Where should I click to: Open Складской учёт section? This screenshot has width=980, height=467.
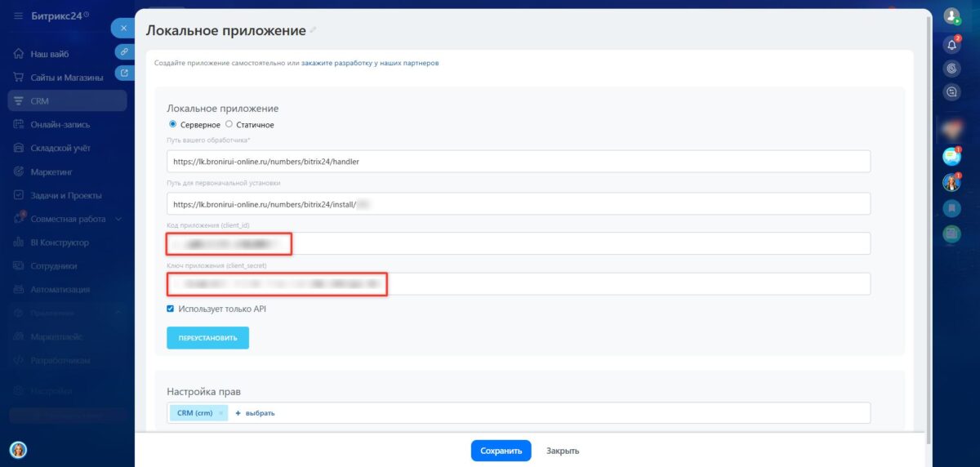click(x=60, y=149)
